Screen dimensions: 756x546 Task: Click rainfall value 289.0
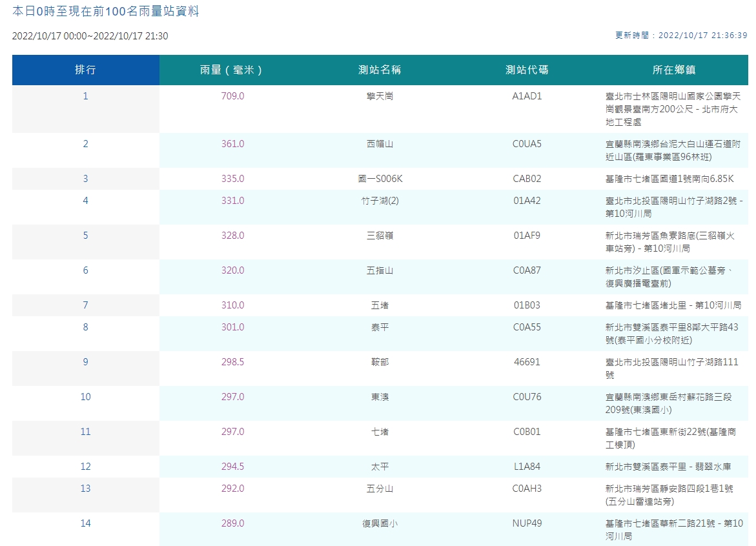[x=233, y=523]
